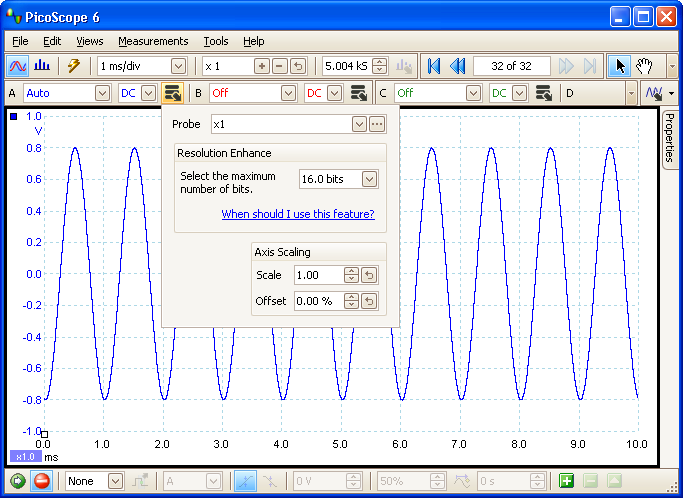Open Channel A range Auto dropdown
Screen dimensions: 683x498
pyautogui.click(x=102, y=93)
